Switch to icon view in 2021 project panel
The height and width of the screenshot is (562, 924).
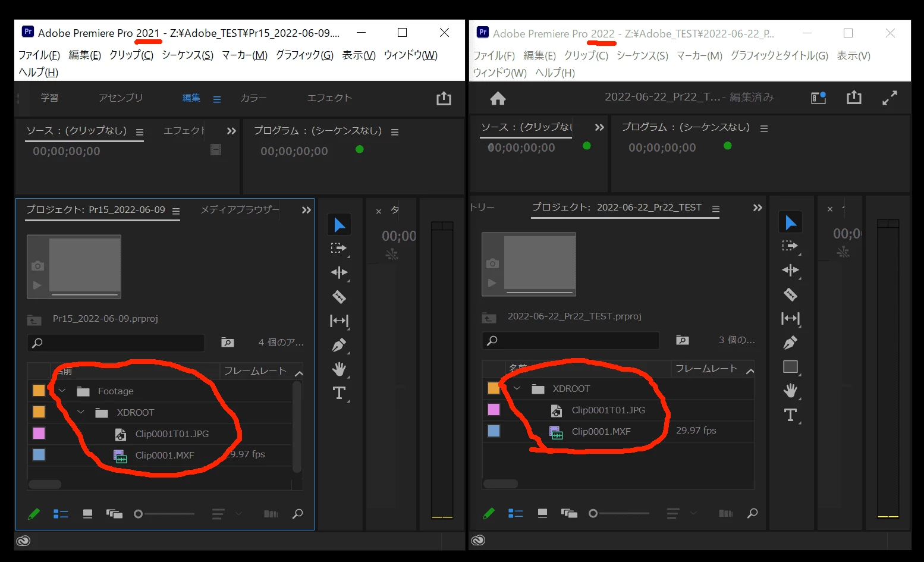87,514
